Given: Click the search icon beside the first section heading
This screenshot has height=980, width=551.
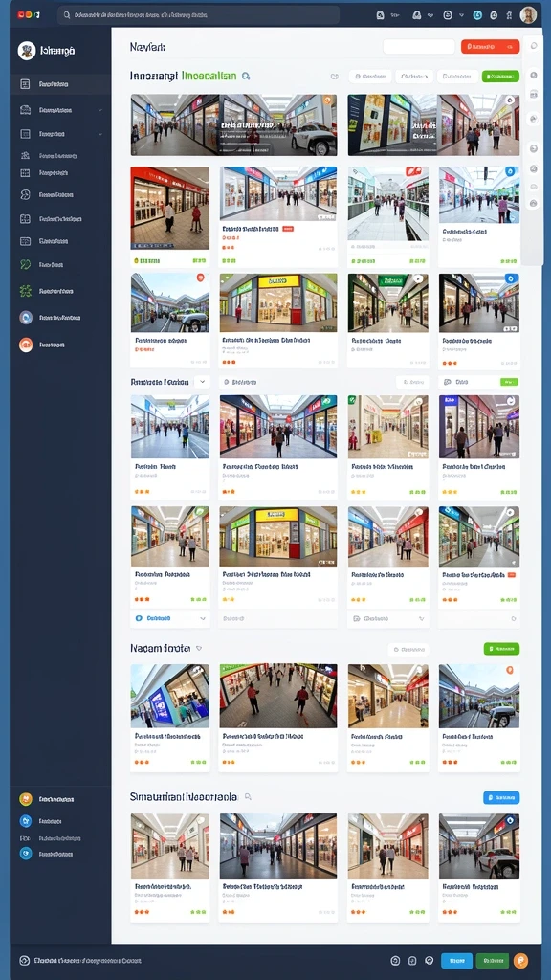Looking at the screenshot, I should (246, 77).
